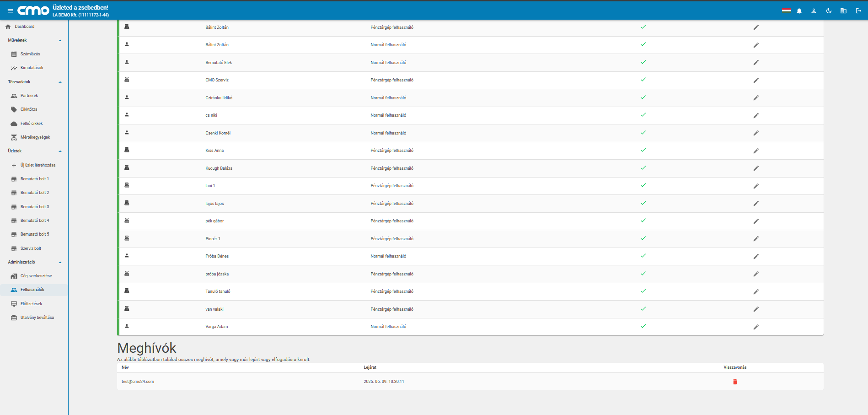Edit Pincér 1 user with pencil icon

tap(756, 239)
